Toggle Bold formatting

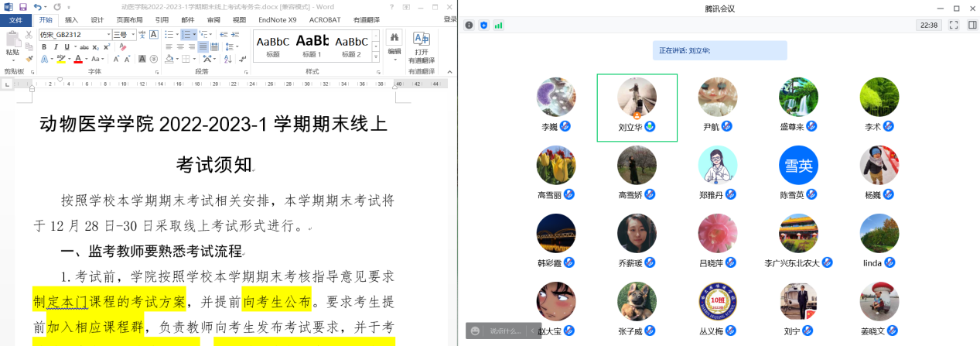[44, 47]
